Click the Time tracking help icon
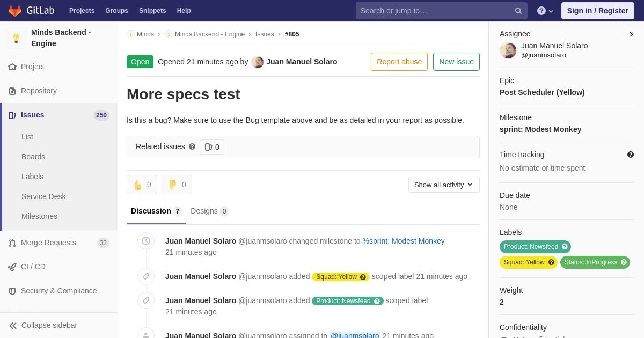644x338 pixels. click(x=631, y=155)
